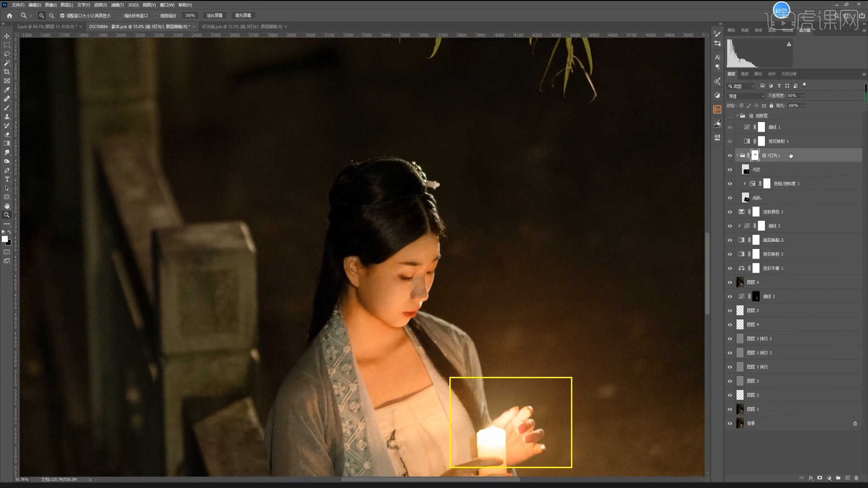Select the Crop tool
Screen dimensions: 868x488
click(x=7, y=72)
